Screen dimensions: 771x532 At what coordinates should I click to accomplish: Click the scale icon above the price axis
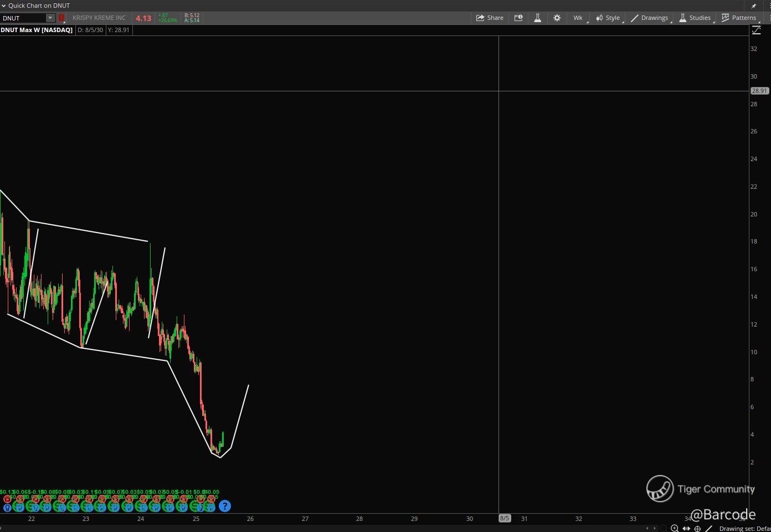(x=756, y=30)
